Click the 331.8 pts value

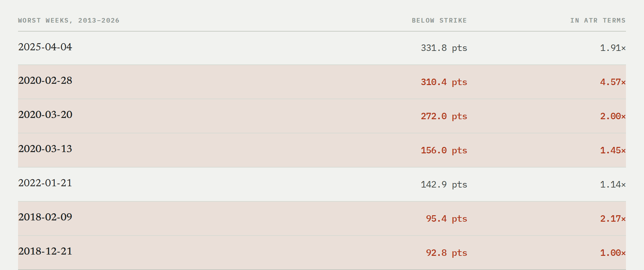[x=444, y=48]
